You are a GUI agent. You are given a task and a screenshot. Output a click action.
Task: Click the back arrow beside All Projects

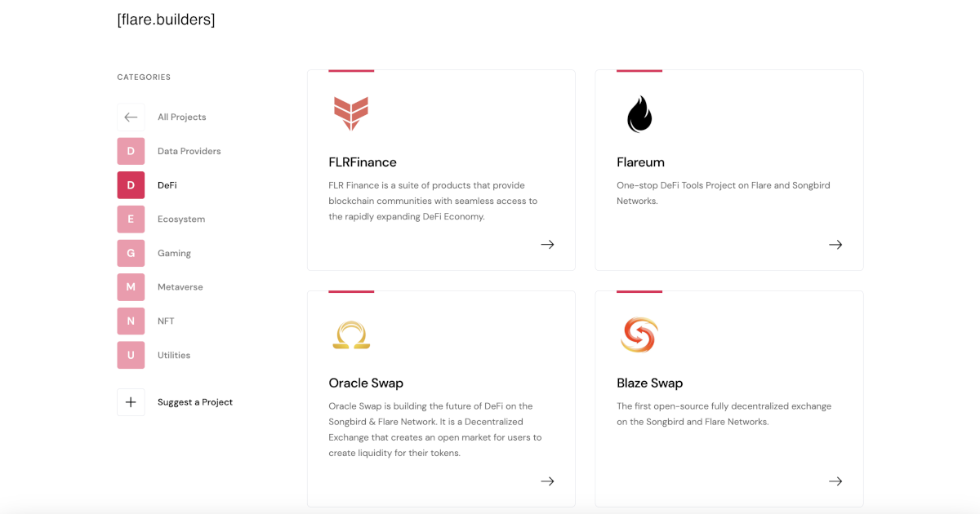pyautogui.click(x=131, y=117)
